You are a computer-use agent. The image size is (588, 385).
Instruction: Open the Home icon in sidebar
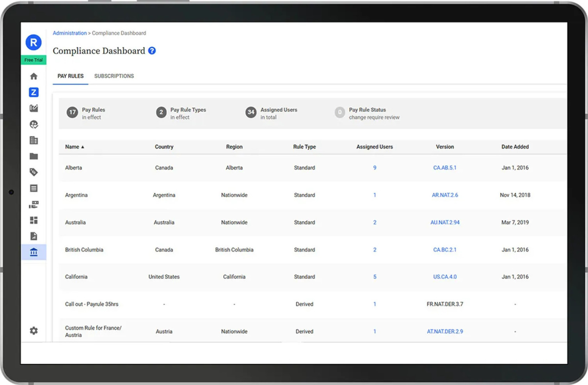[34, 76]
